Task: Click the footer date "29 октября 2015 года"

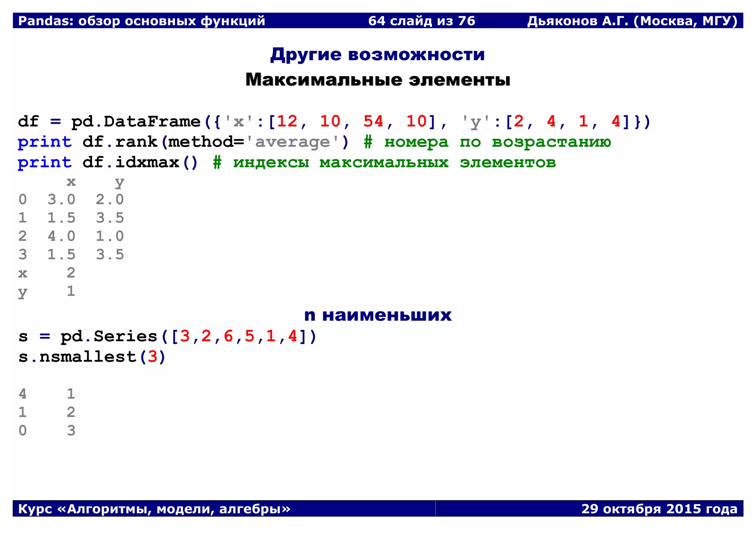Action: point(660,509)
